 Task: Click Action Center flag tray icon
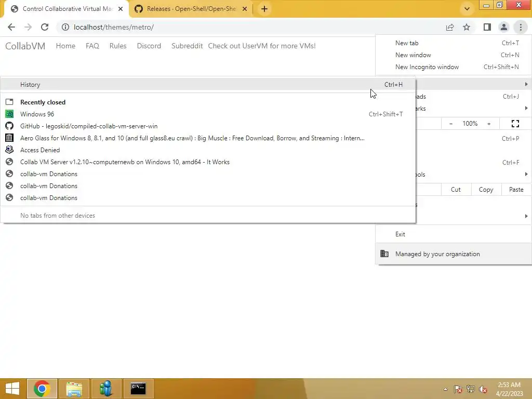(x=458, y=389)
